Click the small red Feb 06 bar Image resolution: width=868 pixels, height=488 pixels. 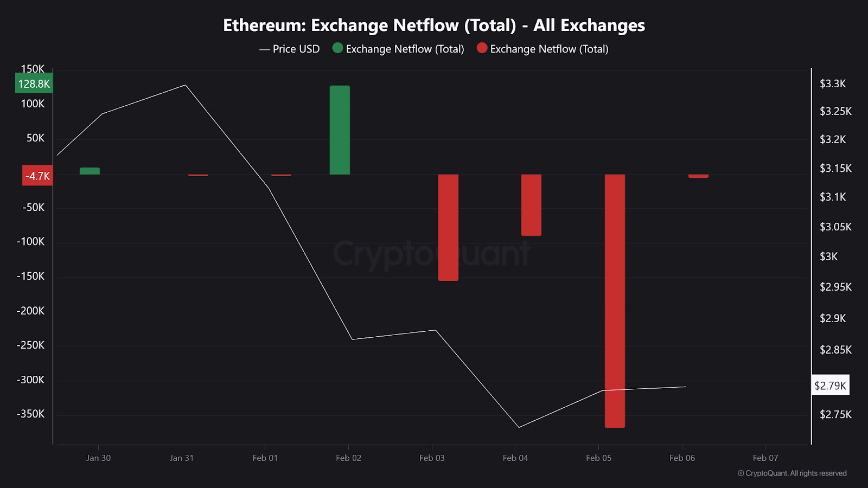698,176
